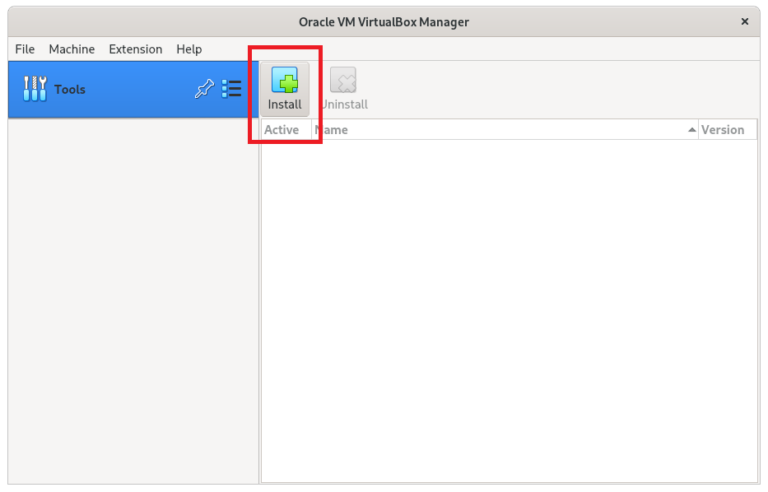This screenshot has width=768, height=492.
Task: Open the File menu
Action: 25,49
